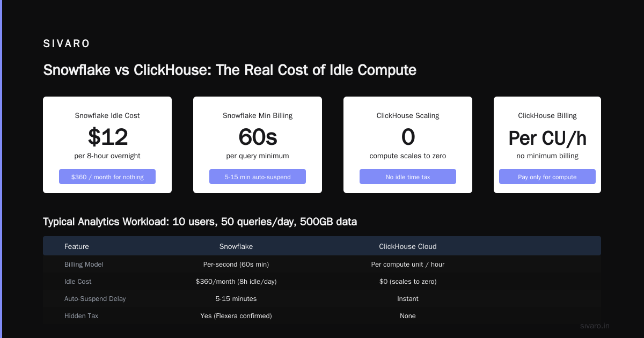644x338 pixels.
Task: Click 'per query minimum' caption
Action: 258,156
